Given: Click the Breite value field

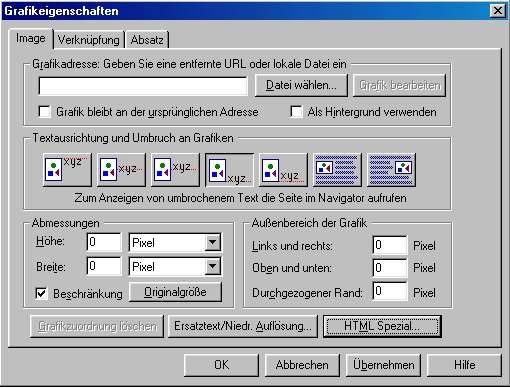Looking at the screenshot, I should point(104,266).
